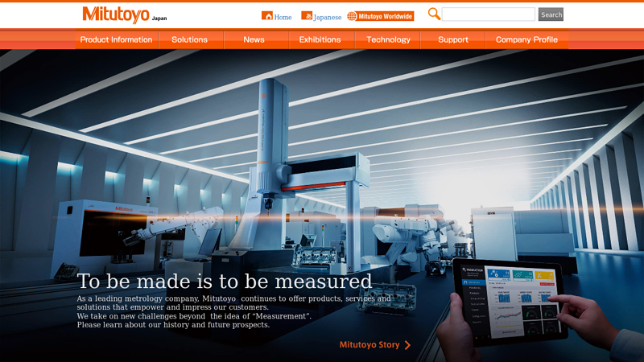644x362 pixels.
Task: Focus the search text field
Action: pyautogui.click(x=489, y=14)
